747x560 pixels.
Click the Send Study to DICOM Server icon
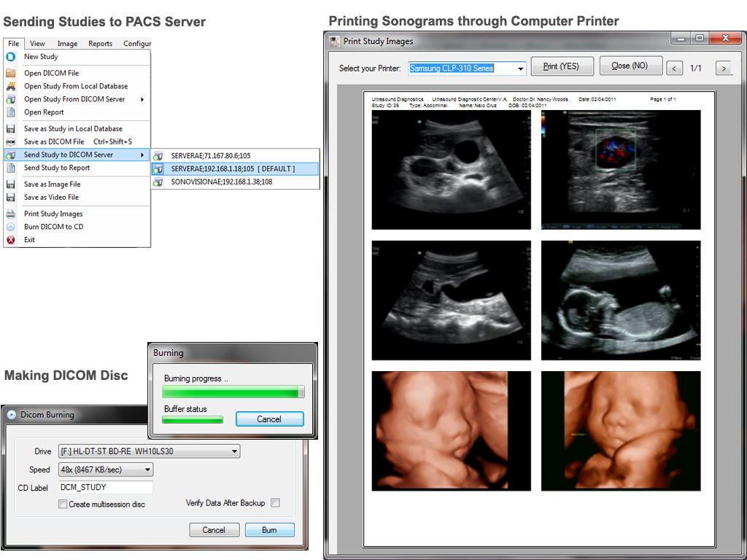click(x=10, y=155)
